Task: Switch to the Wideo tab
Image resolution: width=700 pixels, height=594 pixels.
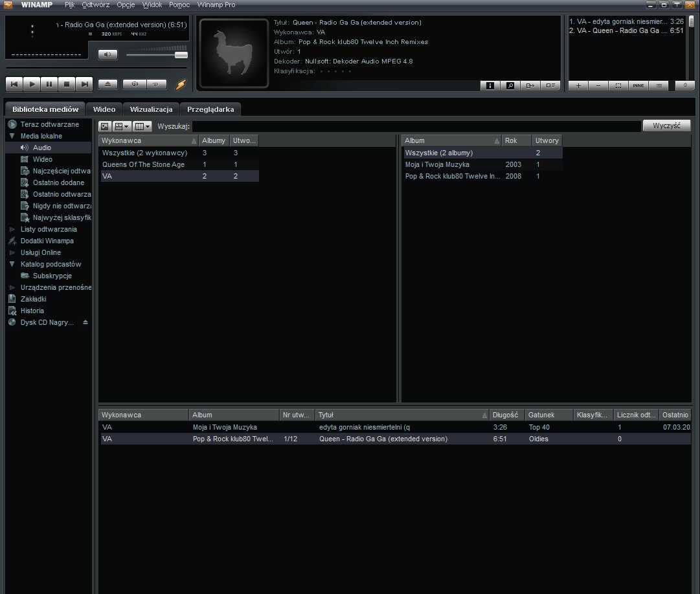Action: [x=104, y=109]
